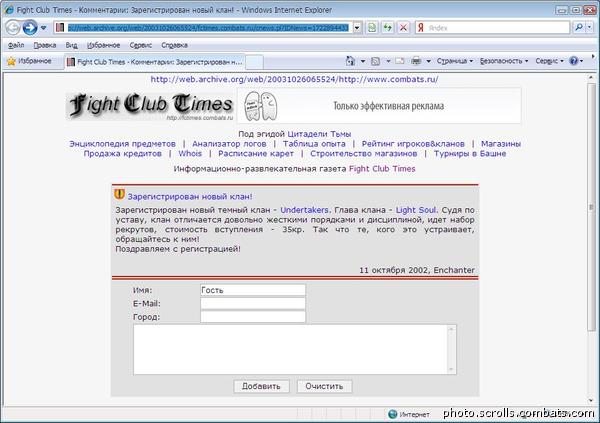Click the Home page icon
The width and height of the screenshot is (600, 423).
click(350, 61)
